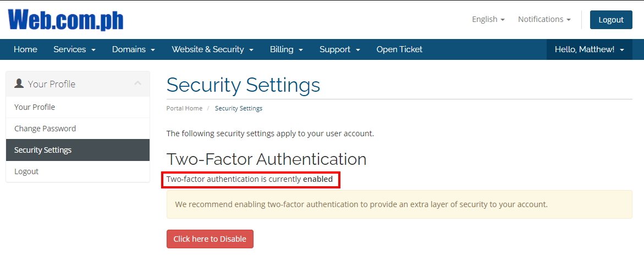Click the Portal Home breadcrumb
644x267 pixels.
[x=184, y=108]
